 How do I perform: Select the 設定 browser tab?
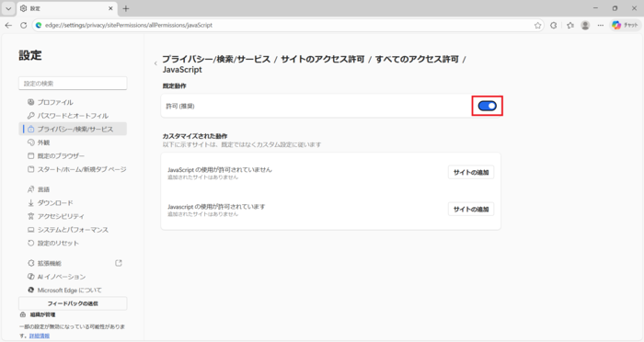coord(67,8)
